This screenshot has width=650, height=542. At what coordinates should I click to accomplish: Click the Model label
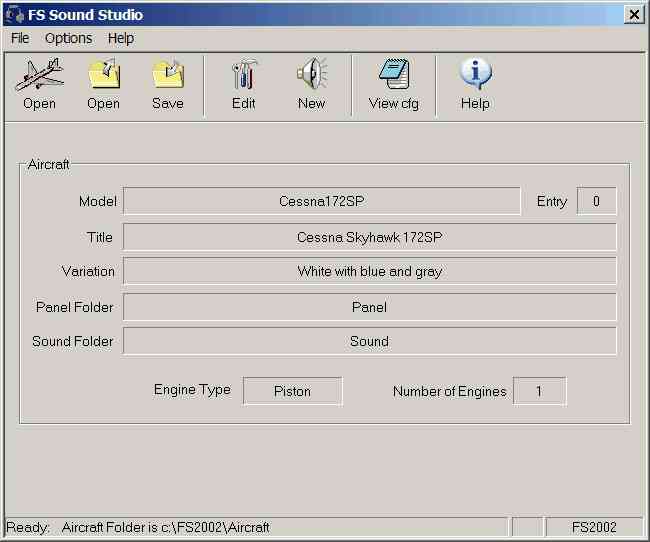coord(98,201)
